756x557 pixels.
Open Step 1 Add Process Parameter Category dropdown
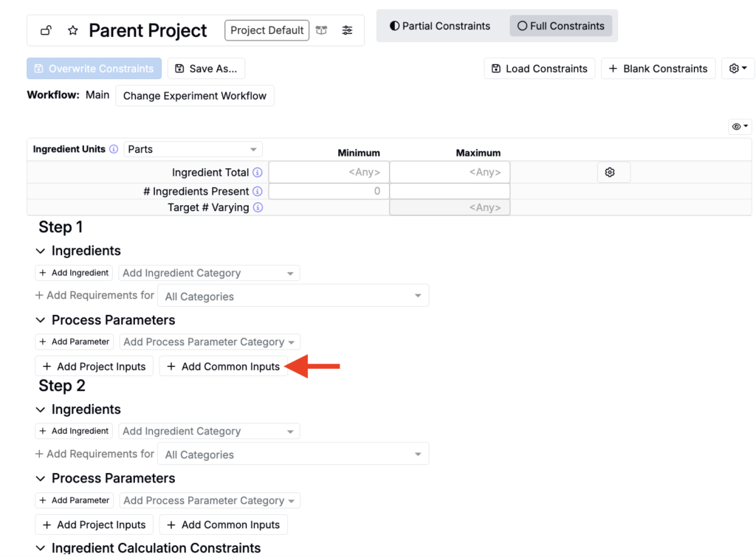tap(209, 342)
